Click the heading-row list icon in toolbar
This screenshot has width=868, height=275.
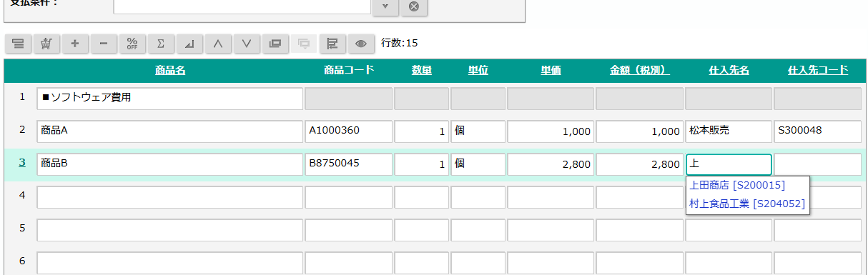coord(18,44)
